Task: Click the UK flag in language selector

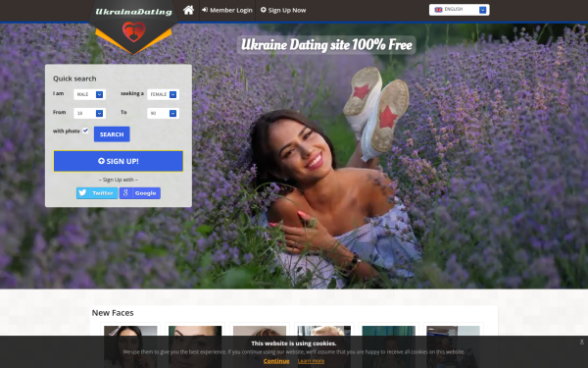Action: click(438, 10)
